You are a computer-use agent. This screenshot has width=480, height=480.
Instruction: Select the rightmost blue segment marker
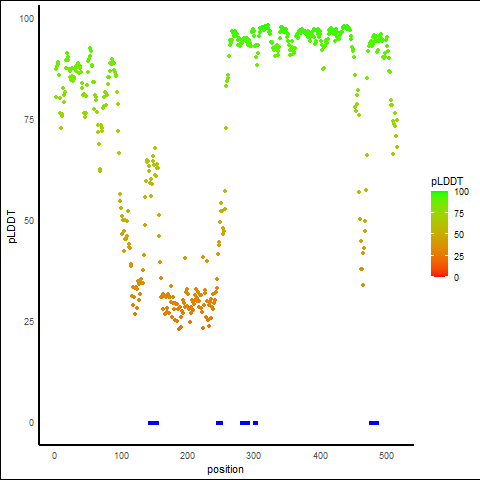(374, 423)
